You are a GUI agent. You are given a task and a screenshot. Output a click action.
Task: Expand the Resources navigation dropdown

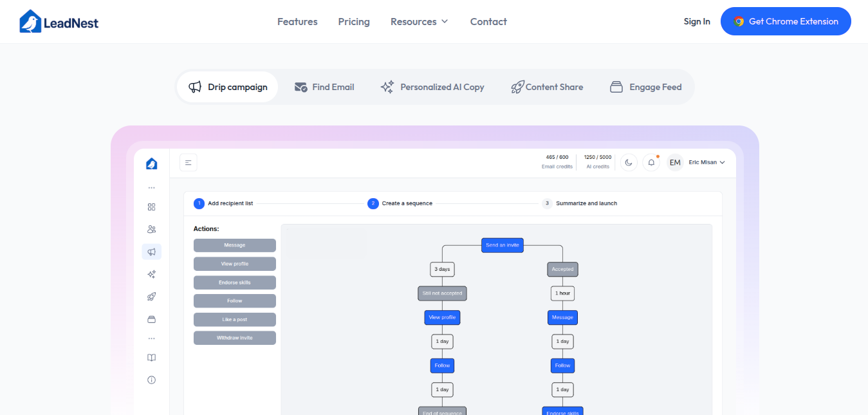click(x=419, y=21)
